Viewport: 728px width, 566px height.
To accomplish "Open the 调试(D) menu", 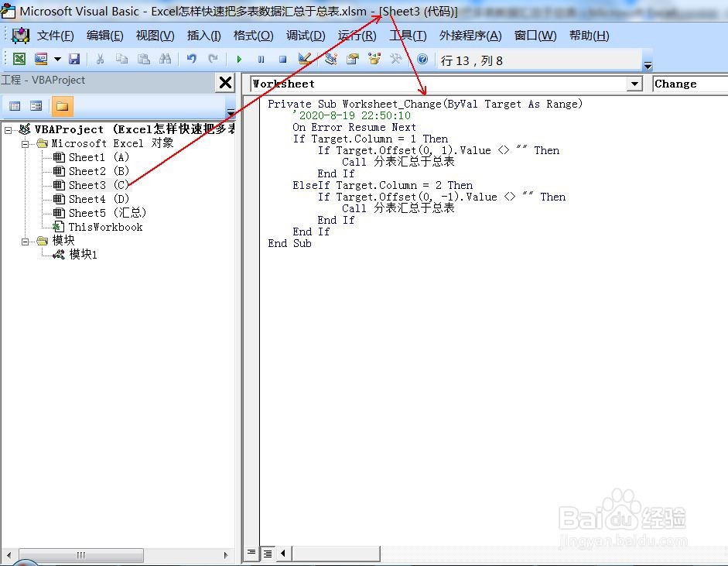I will pyautogui.click(x=306, y=36).
